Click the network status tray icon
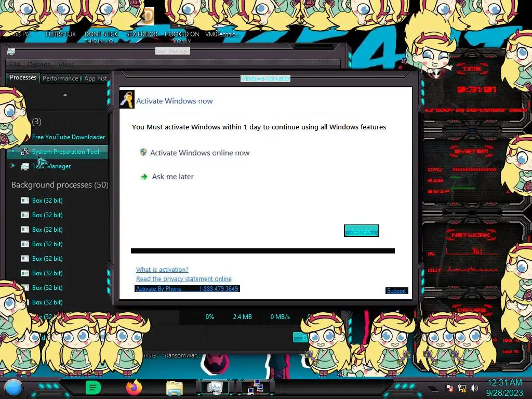 click(462, 388)
